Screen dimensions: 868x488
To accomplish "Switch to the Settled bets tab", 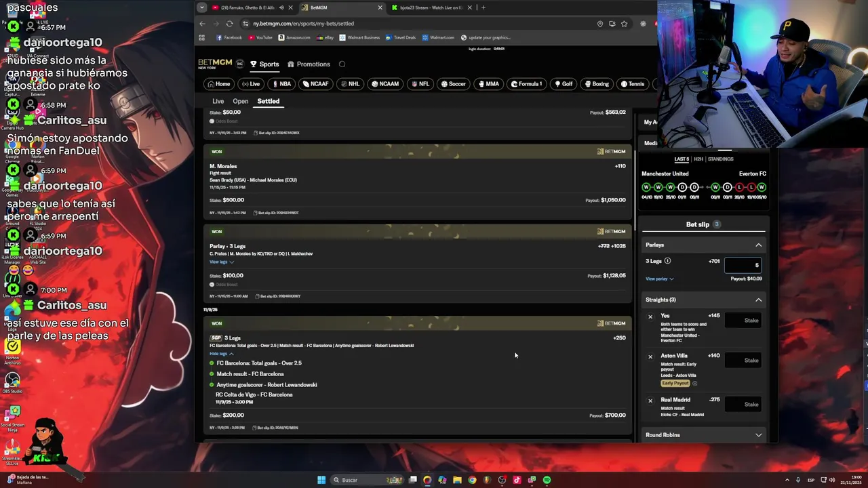I will [x=268, y=101].
